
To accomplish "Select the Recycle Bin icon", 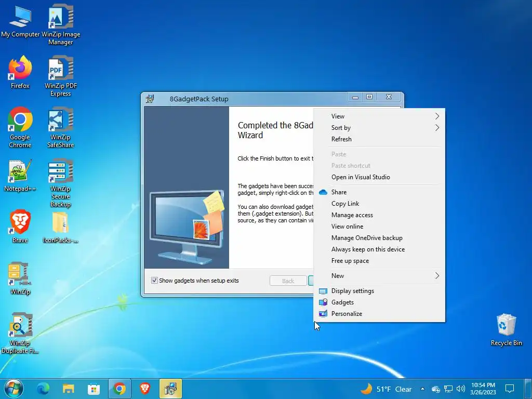I will pyautogui.click(x=506, y=330).
